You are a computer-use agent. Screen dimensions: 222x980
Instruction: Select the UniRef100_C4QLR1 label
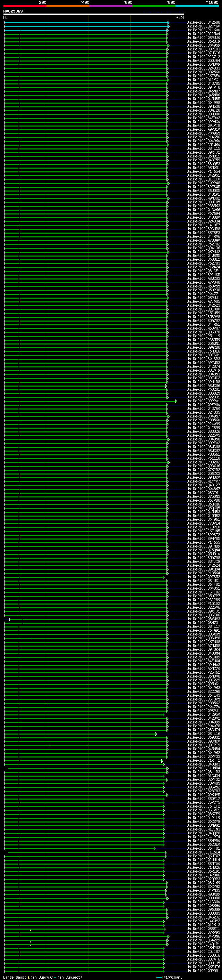tap(203, 944)
